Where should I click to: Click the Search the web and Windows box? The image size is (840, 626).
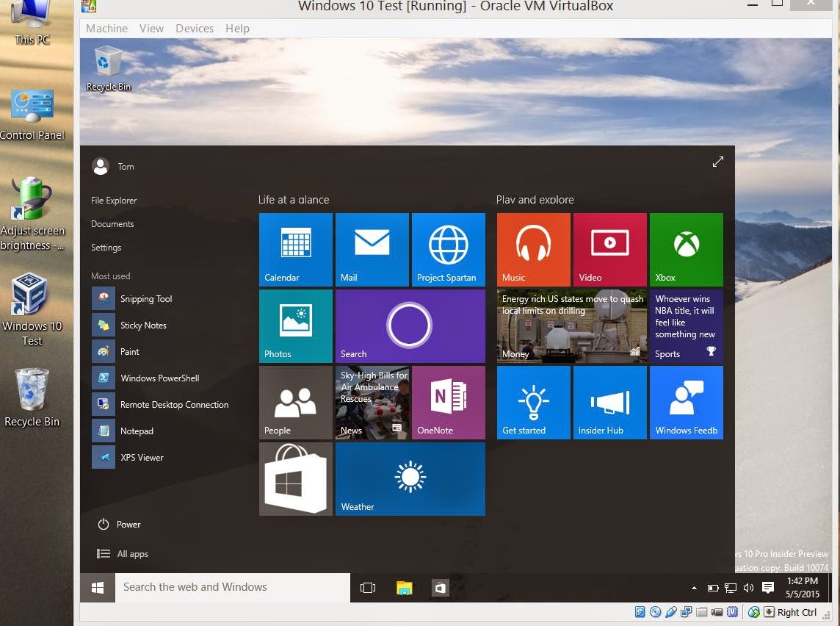[x=233, y=587]
